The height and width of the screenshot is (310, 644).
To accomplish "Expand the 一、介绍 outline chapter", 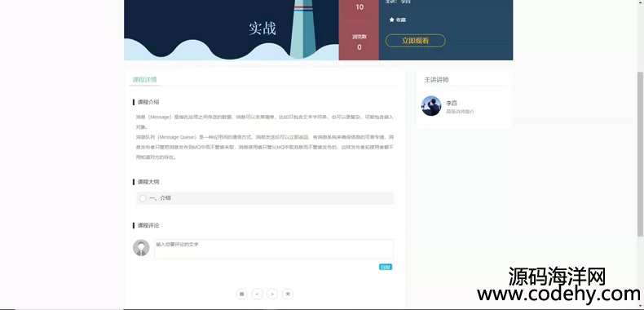I will [265, 198].
